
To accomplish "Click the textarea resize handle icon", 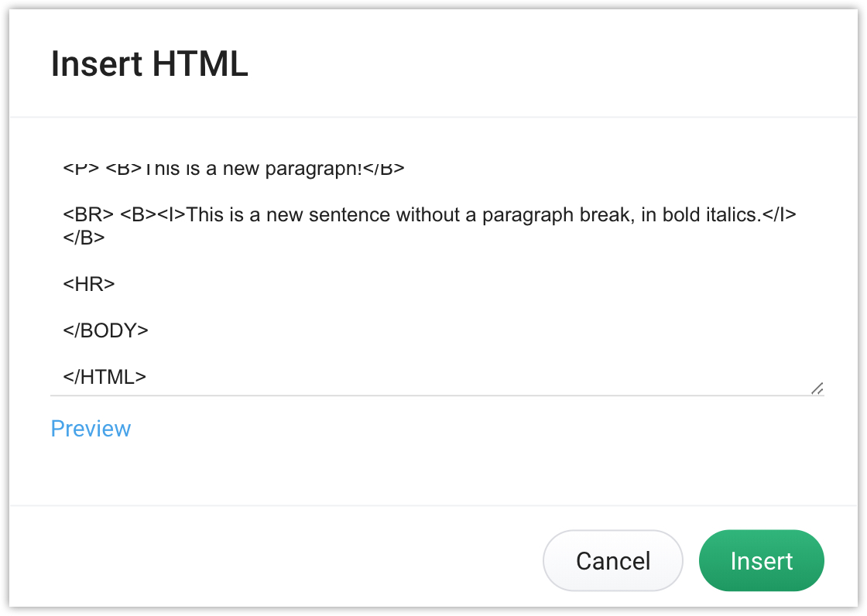I will tap(817, 388).
